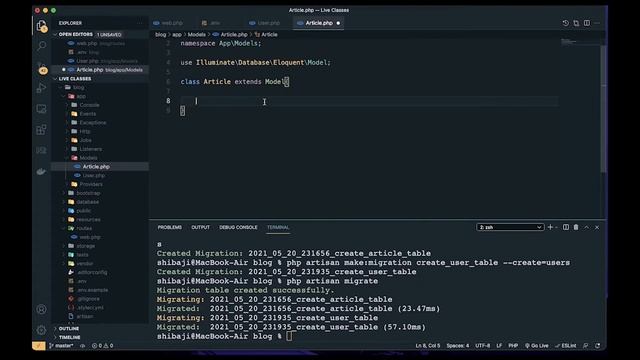Click the Article class breadcrumb symbol
640x360 pixels.
[266, 35]
